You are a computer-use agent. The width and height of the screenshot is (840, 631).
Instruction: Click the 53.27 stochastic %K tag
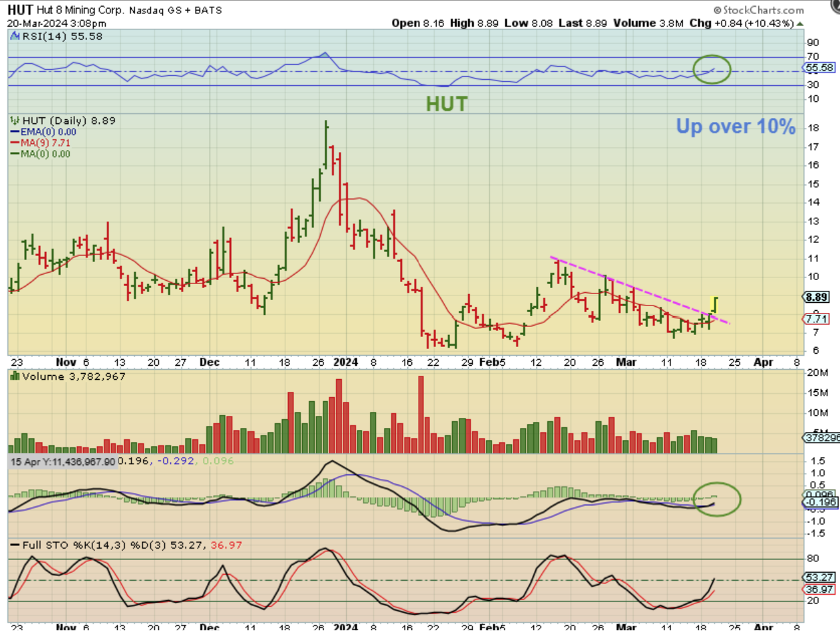(x=820, y=577)
